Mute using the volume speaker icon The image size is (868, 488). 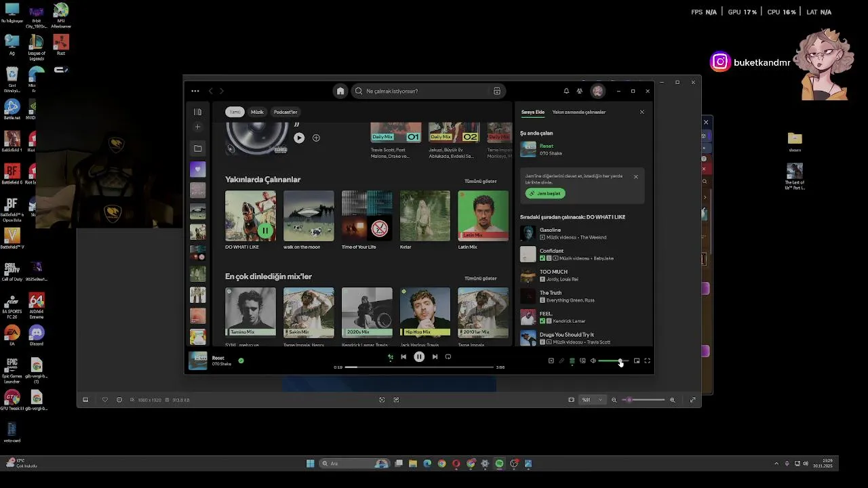click(593, 361)
